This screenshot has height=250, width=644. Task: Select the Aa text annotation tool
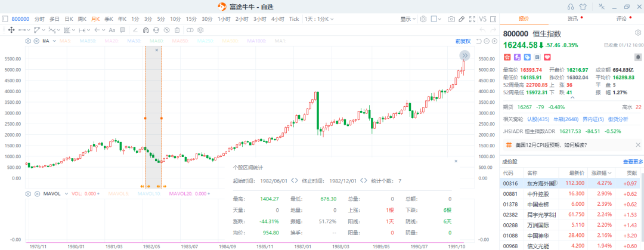[x=112, y=30]
